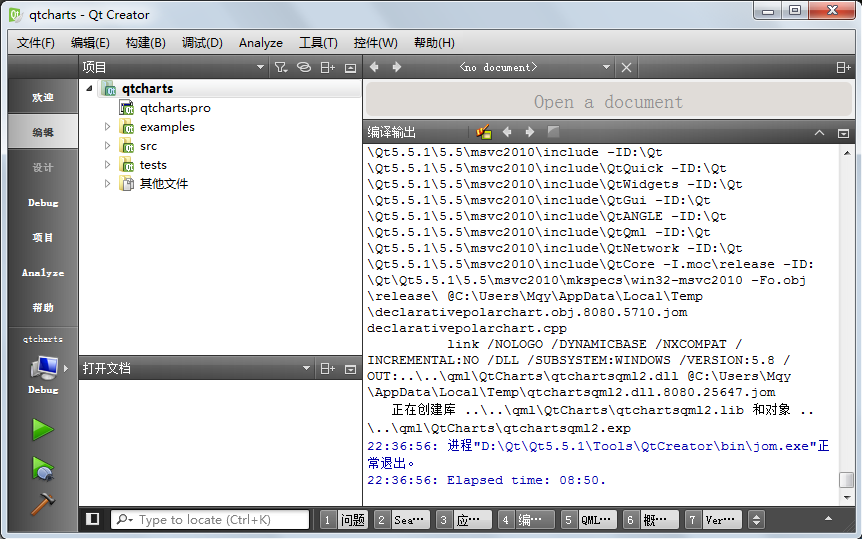Show next compile output item arrow

[529, 132]
